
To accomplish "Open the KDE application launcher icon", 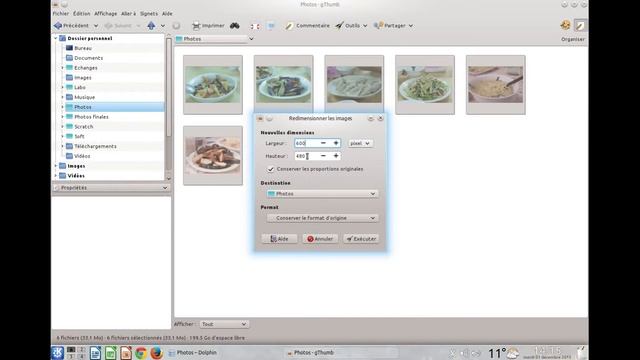I will [58, 353].
